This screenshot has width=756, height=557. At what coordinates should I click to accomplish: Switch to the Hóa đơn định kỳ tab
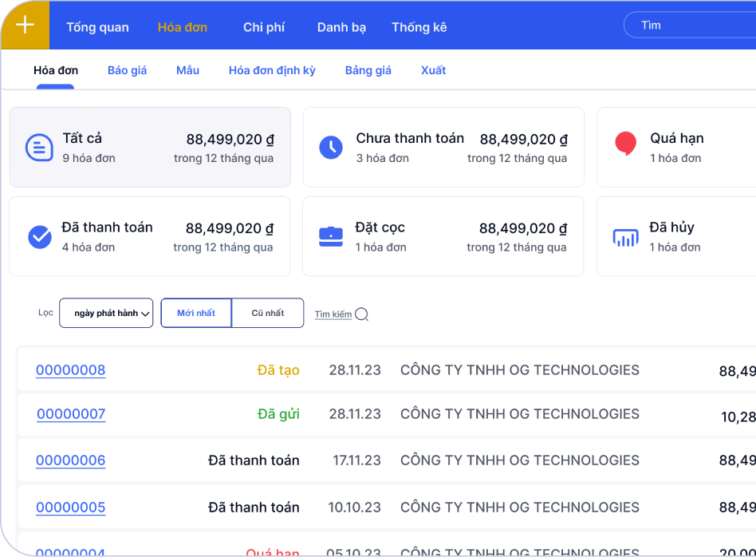pos(272,70)
